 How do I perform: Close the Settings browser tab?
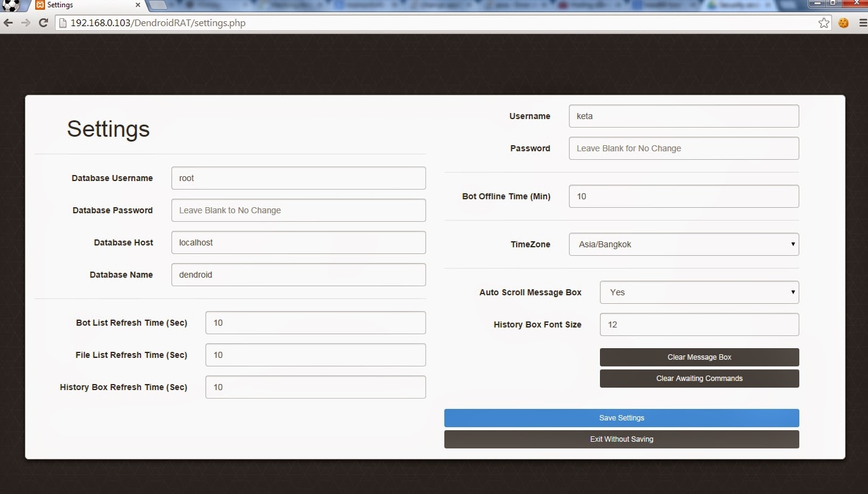(139, 5)
